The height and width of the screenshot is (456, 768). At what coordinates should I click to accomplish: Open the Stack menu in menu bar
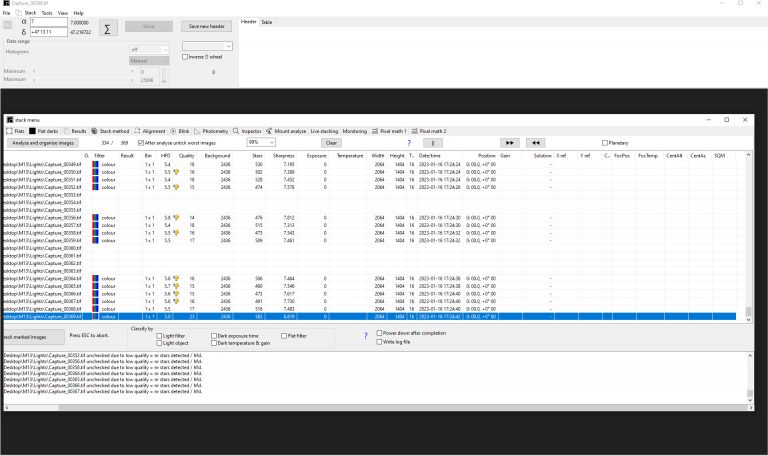pyautogui.click(x=29, y=13)
